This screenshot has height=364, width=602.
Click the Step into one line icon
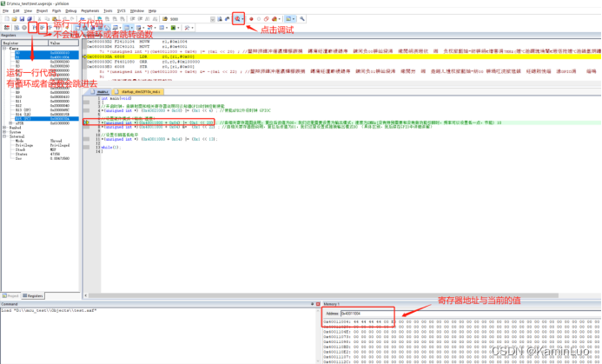pos(34,28)
